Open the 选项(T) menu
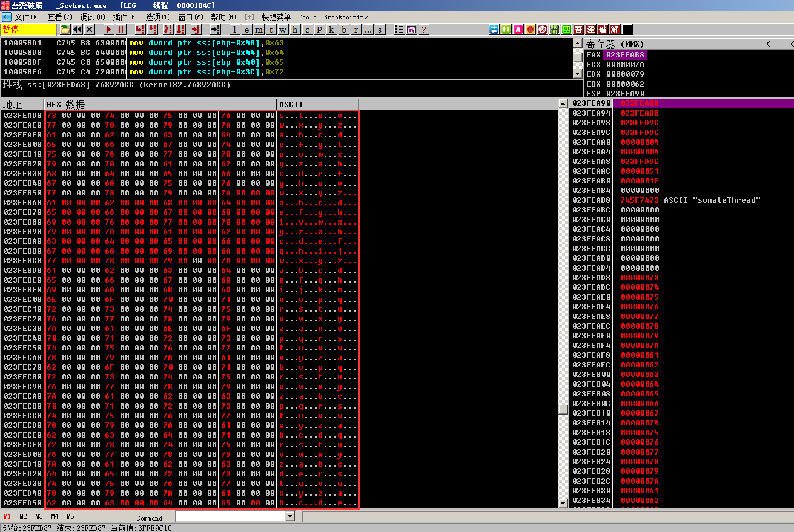 [x=158, y=17]
